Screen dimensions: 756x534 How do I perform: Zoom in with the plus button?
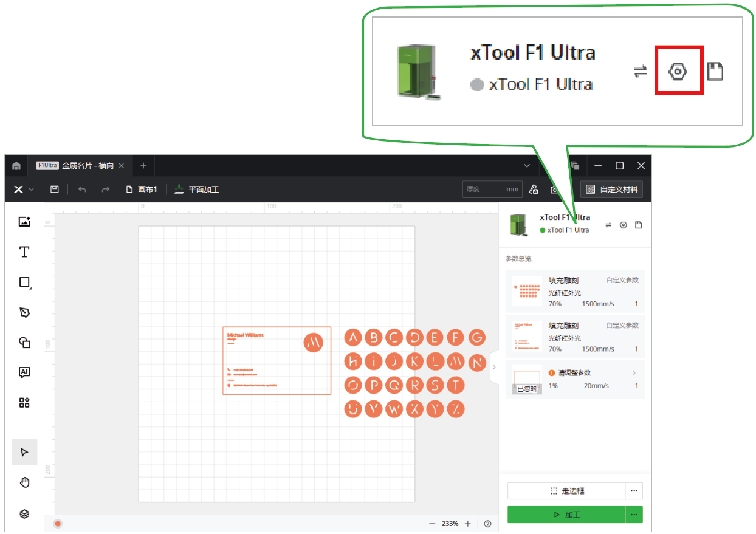(468, 524)
